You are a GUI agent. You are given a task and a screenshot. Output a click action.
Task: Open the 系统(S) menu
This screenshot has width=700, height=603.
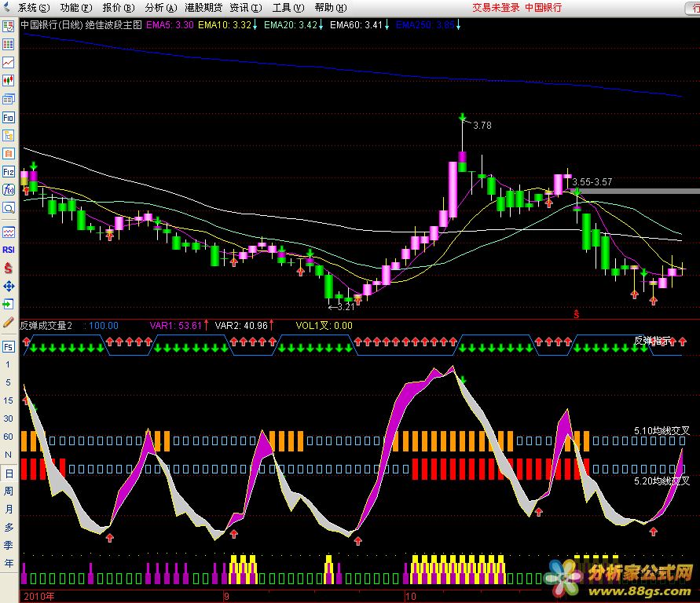(x=34, y=8)
